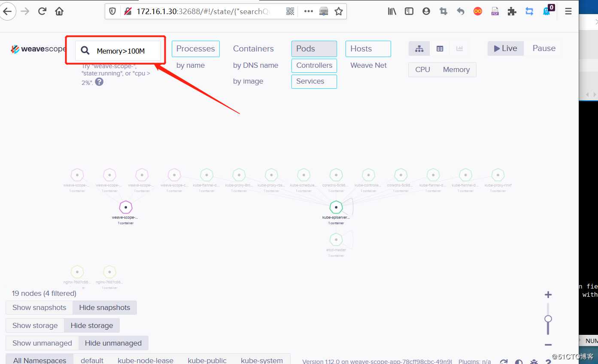
Task: Open the Firefox library icon
Action: (392, 12)
